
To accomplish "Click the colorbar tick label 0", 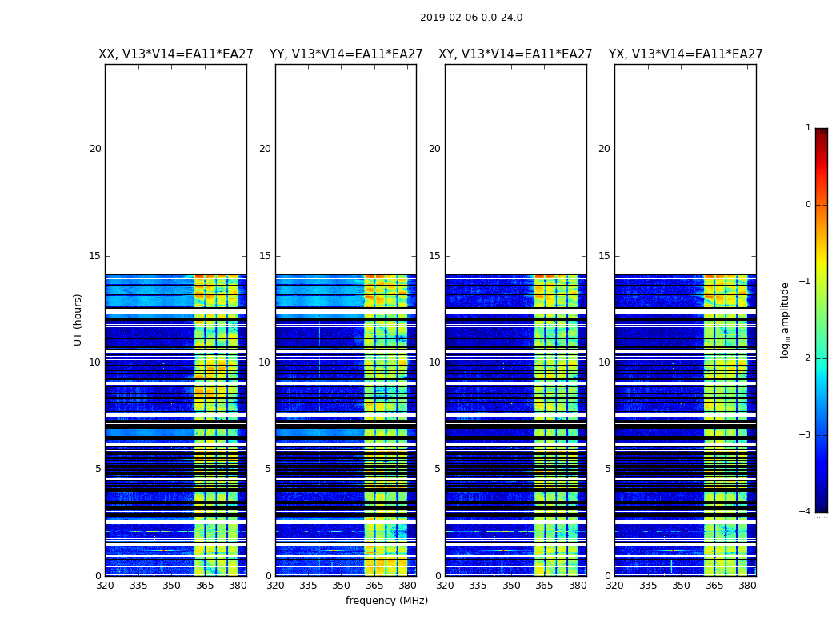I will pos(808,205).
